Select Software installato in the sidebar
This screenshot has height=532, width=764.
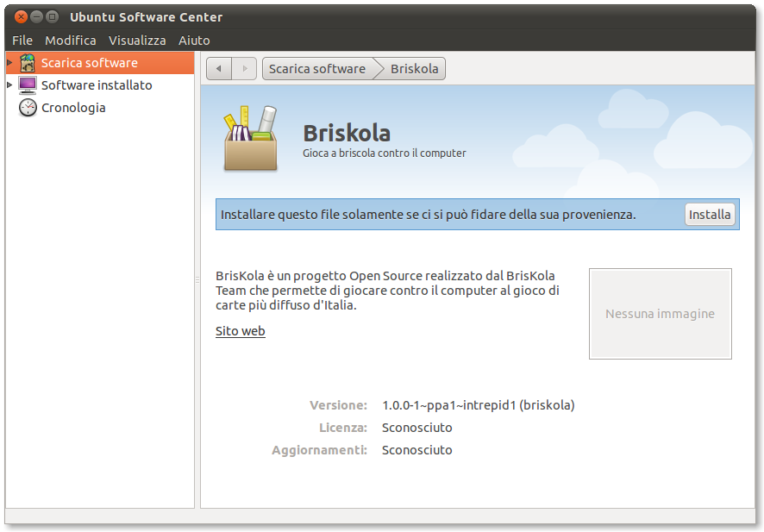tap(100, 85)
